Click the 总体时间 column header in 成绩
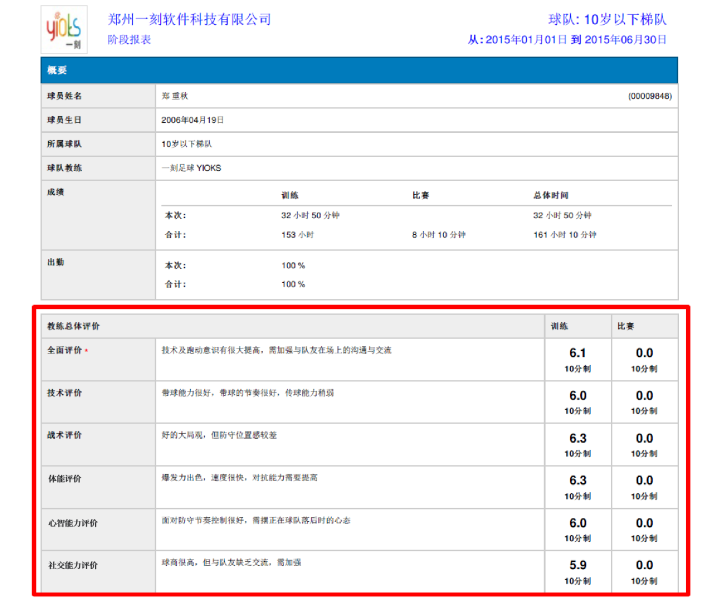This screenshot has height=603, width=720. (553, 195)
